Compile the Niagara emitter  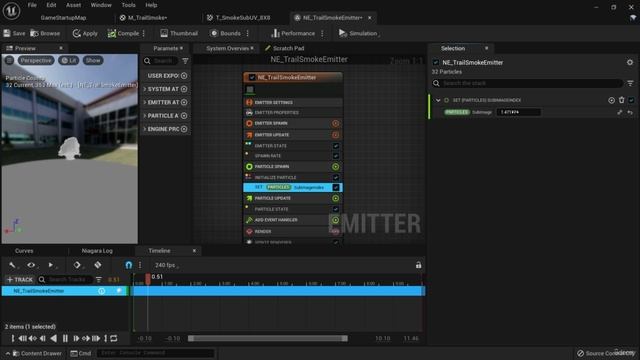pos(123,33)
